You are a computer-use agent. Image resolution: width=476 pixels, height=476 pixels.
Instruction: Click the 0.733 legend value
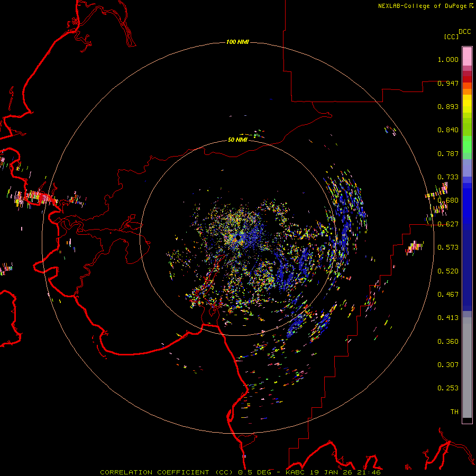448,177
